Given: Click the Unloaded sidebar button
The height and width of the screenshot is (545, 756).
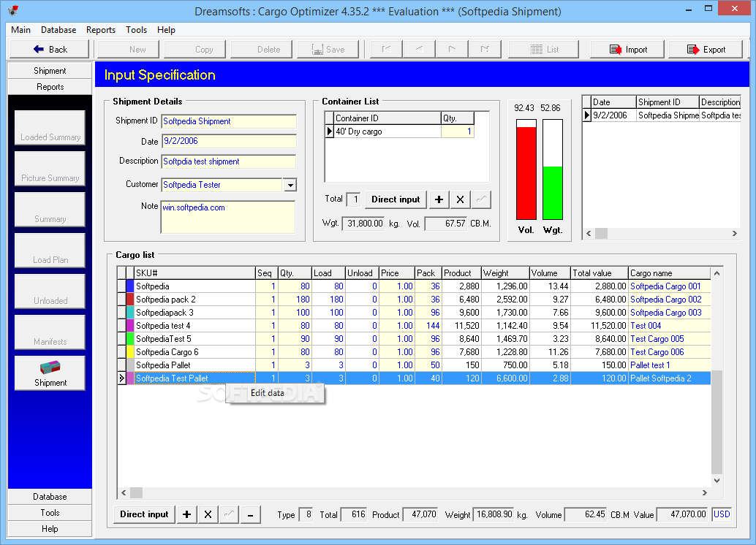Looking at the screenshot, I should tap(50, 291).
